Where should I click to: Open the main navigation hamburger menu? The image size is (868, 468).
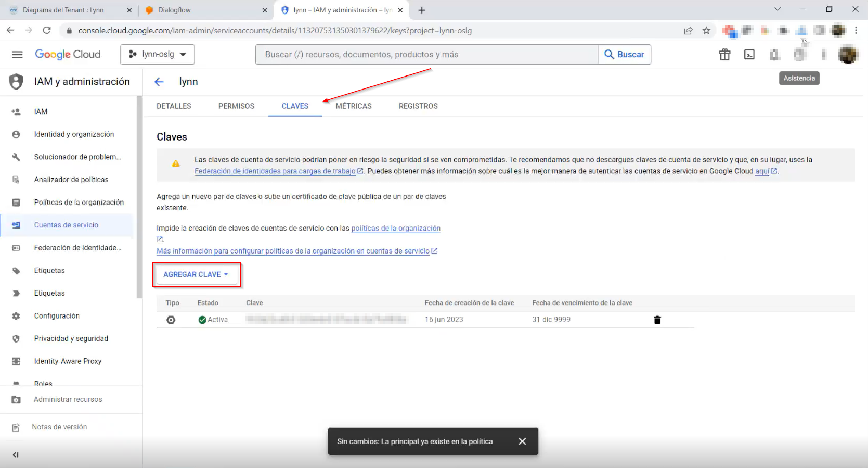tap(17, 55)
